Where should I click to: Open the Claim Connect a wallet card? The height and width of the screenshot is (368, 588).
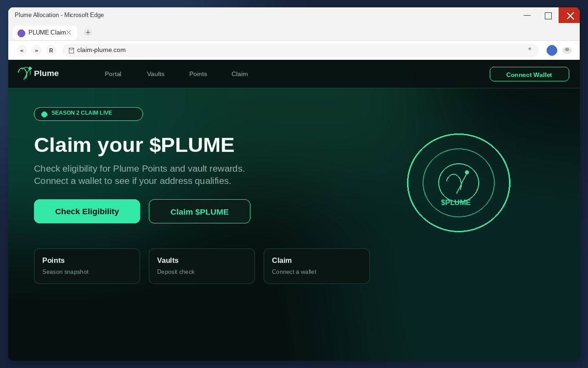pyautogui.click(x=317, y=266)
